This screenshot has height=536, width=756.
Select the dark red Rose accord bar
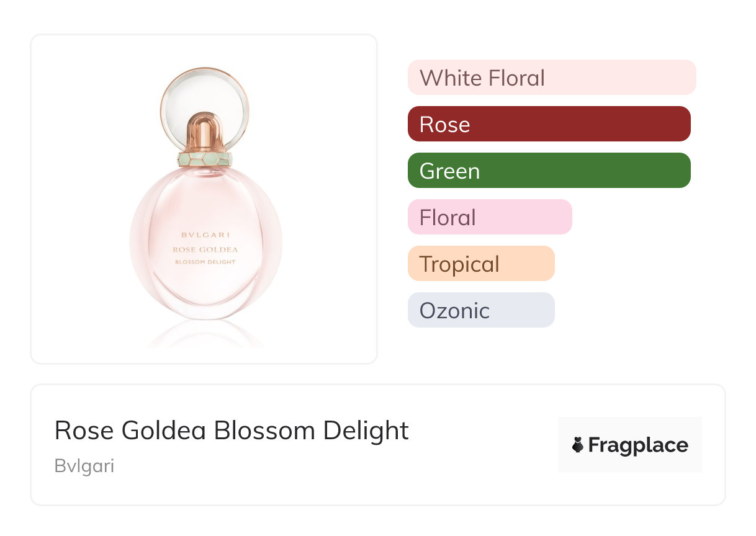point(549,124)
